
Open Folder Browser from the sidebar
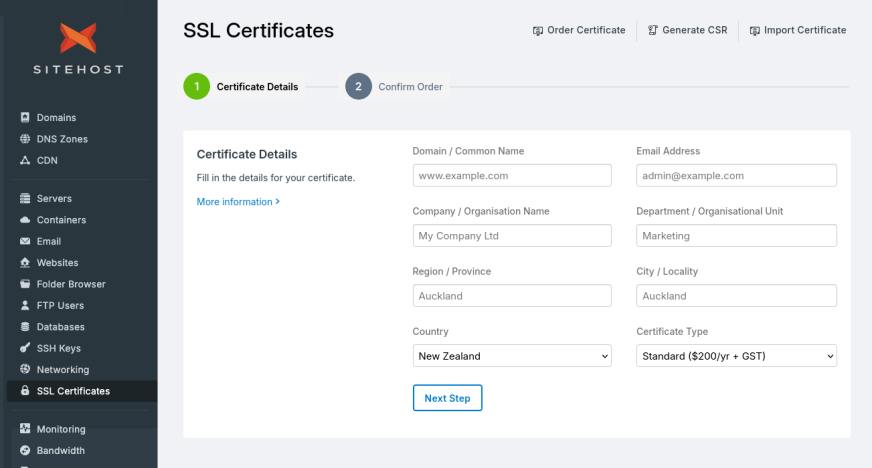70,284
